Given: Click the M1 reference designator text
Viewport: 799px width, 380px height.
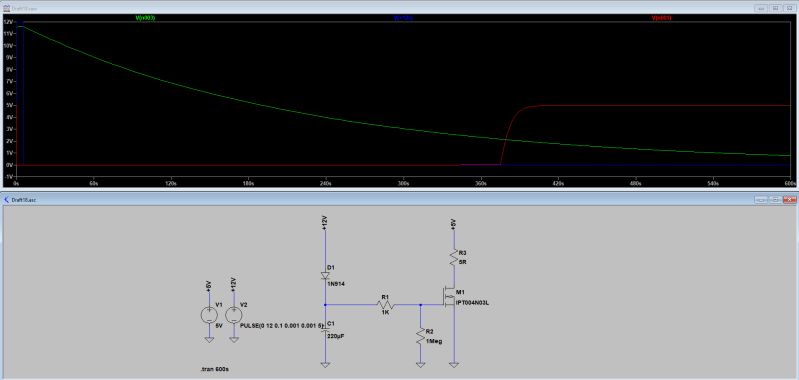Looking at the screenshot, I should coord(460,292).
